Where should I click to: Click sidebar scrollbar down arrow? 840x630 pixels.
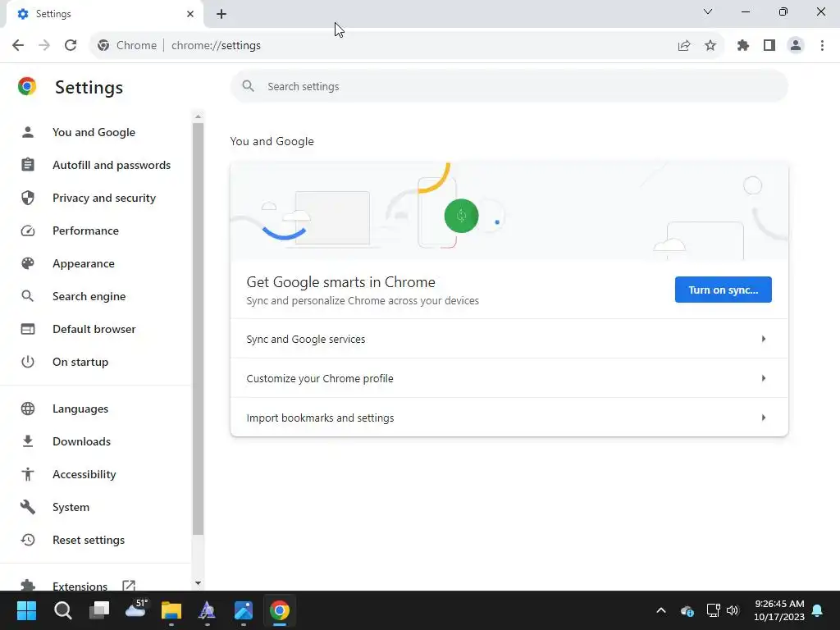(x=199, y=583)
